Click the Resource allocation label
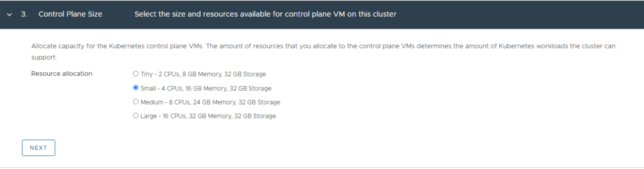The height and width of the screenshot is (169, 644). tap(62, 74)
